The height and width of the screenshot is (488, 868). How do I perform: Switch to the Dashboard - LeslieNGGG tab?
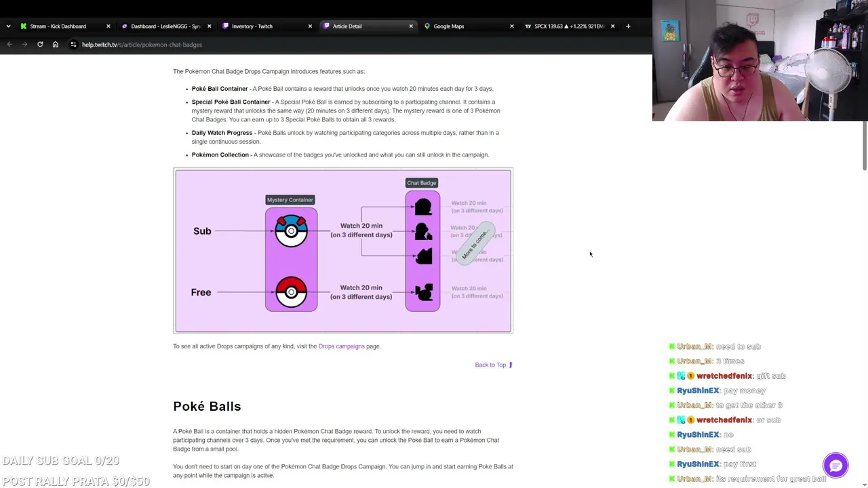coord(165,26)
